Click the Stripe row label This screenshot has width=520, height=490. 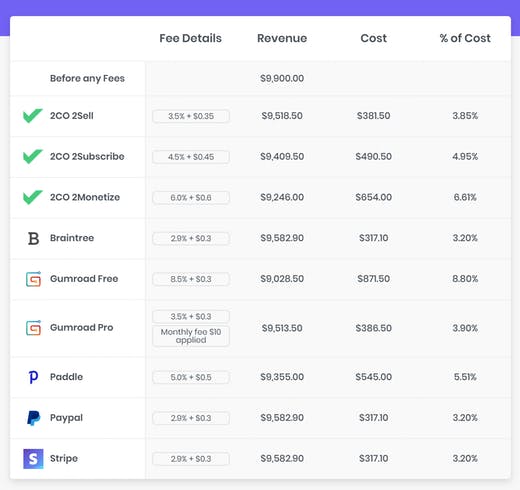click(64, 459)
